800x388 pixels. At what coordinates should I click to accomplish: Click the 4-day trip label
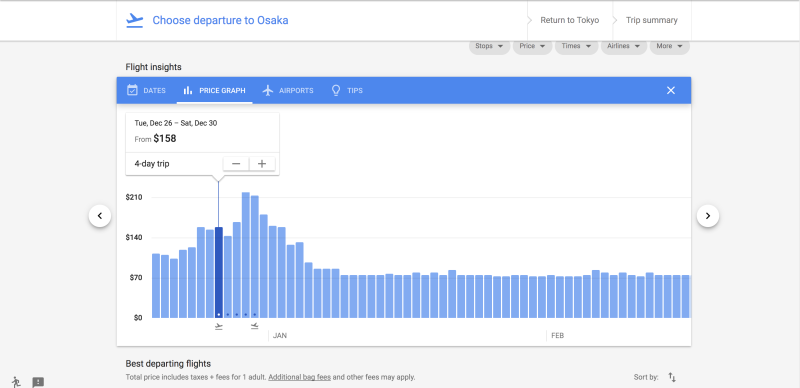pyautogui.click(x=152, y=164)
